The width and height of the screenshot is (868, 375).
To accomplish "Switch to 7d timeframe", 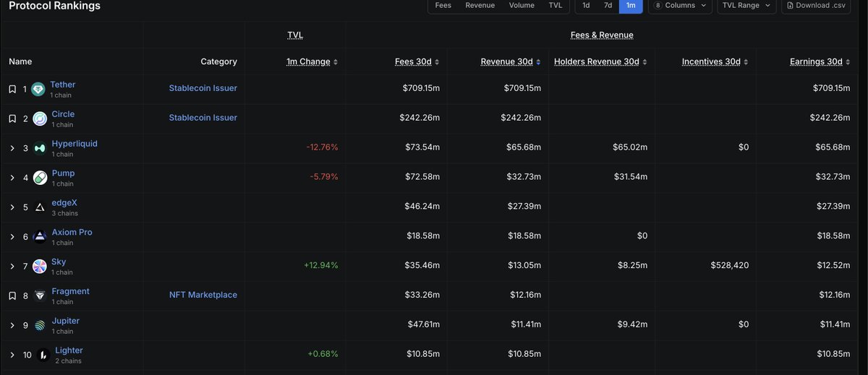I will (608, 6).
